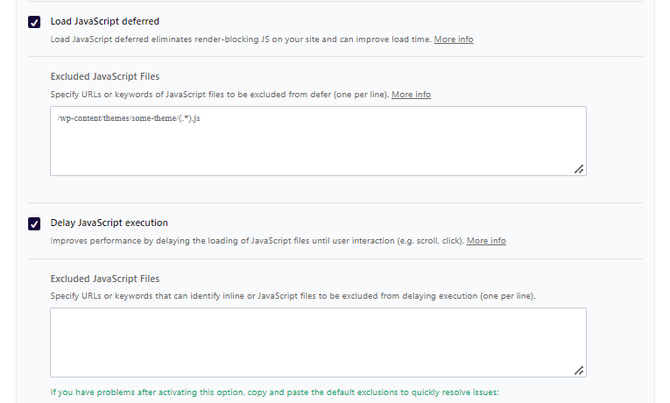Click the wp-content/themes/some-theme exclusion line
Viewport: 670px width, 403px height.
pos(129,118)
